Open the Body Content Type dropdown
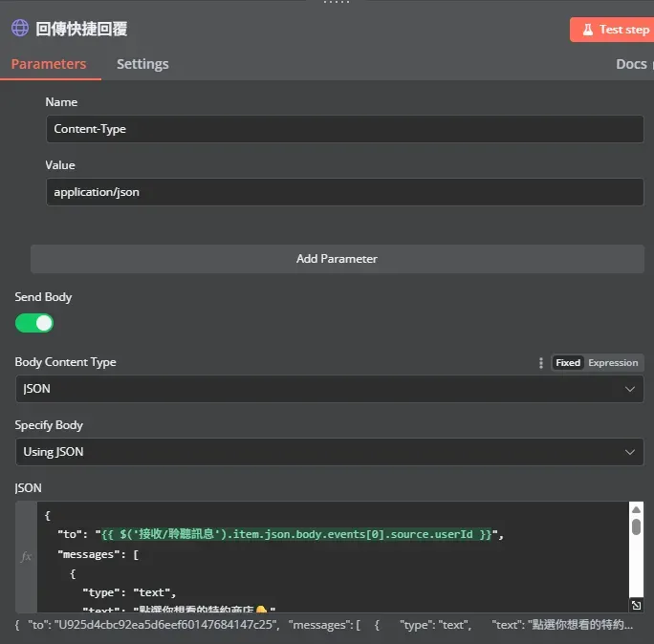The width and height of the screenshot is (654, 644). pos(329,389)
